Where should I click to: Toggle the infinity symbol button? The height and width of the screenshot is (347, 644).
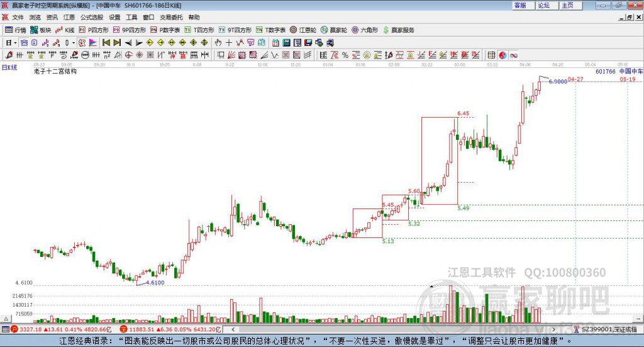click(x=513, y=55)
